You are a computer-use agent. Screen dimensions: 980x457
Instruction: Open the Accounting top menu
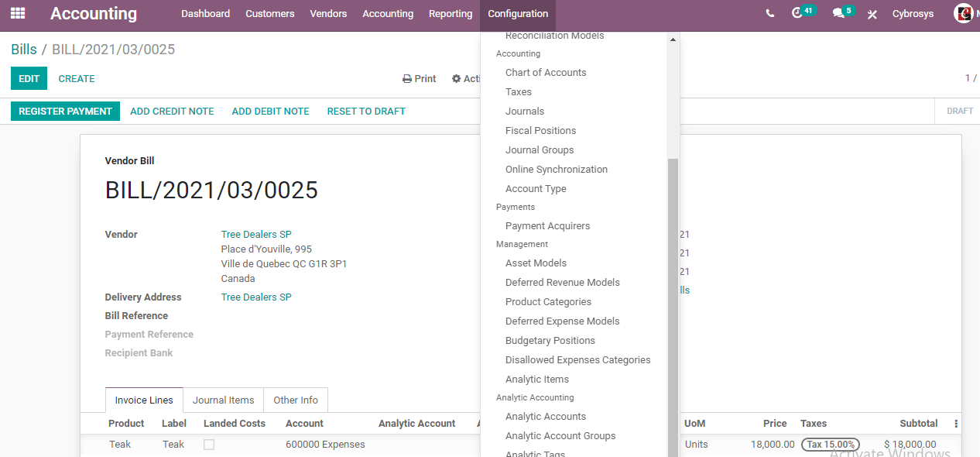tap(388, 14)
